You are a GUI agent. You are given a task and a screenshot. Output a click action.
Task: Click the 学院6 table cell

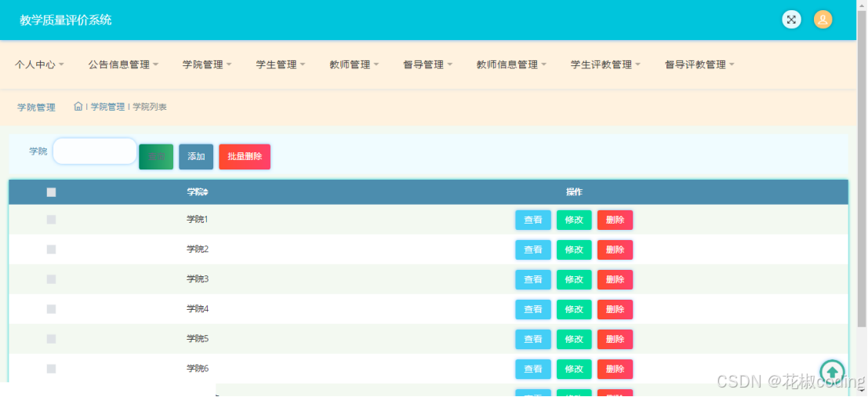[x=198, y=369]
